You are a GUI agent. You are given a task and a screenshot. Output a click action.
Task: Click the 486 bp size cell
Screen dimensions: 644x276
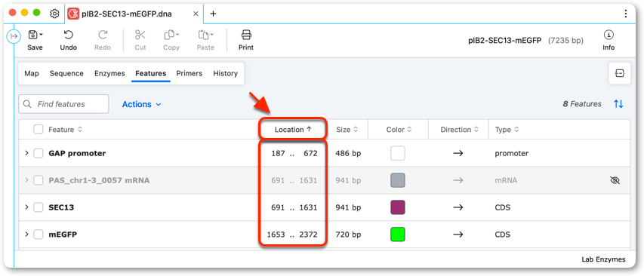coord(348,153)
